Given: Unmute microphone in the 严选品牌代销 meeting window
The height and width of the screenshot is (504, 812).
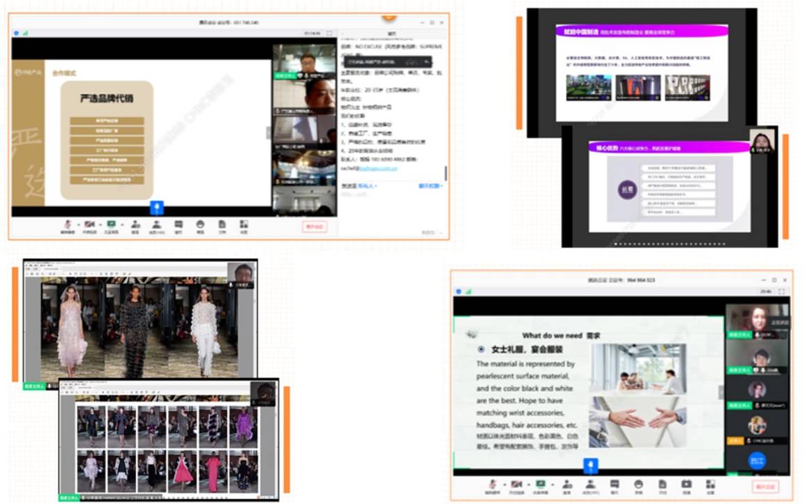Looking at the screenshot, I should (68, 227).
